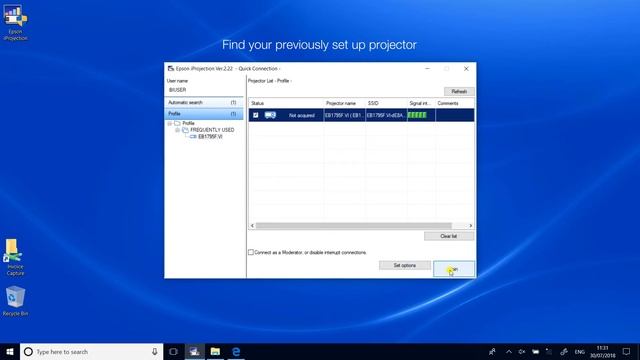Viewport: 640px width, 360px height.
Task: Switch to Epson iProjection taskbar icon
Action: point(194,351)
